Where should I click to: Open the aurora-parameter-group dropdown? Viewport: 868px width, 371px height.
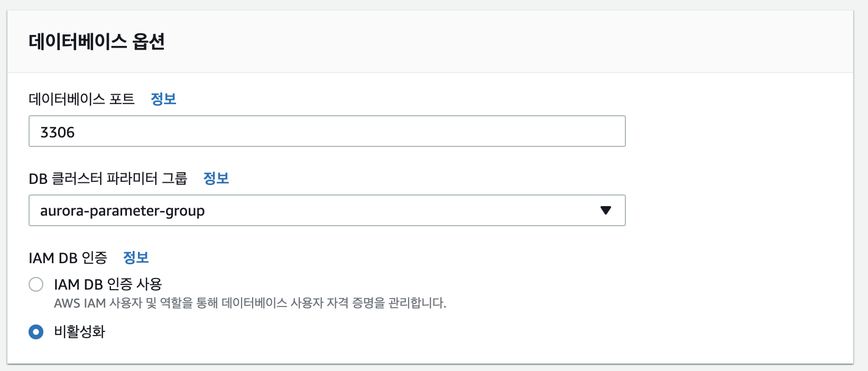pos(327,210)
